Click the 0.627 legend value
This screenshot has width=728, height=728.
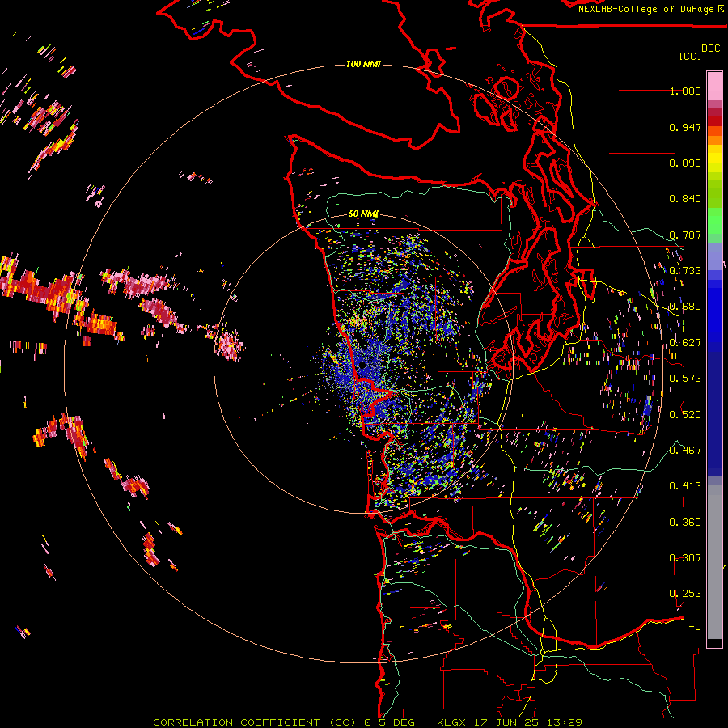click(685, 343)
